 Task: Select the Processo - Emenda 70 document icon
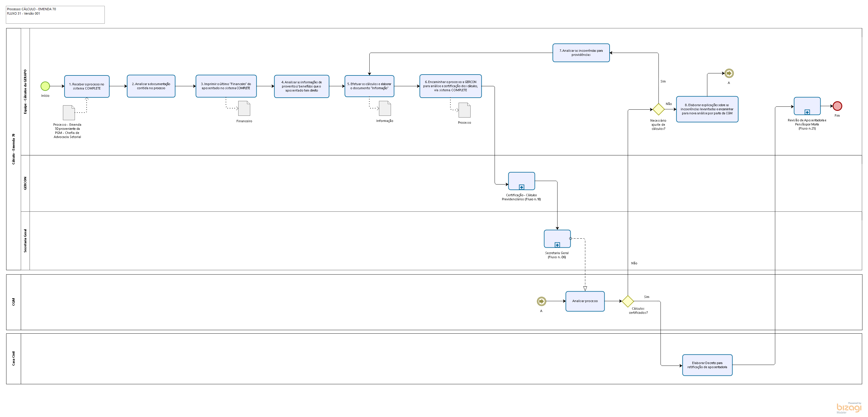[x=69, y=113]
